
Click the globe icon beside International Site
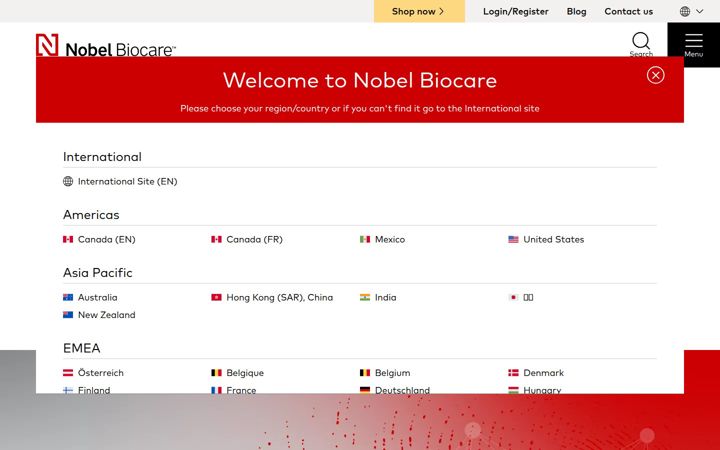68,181
